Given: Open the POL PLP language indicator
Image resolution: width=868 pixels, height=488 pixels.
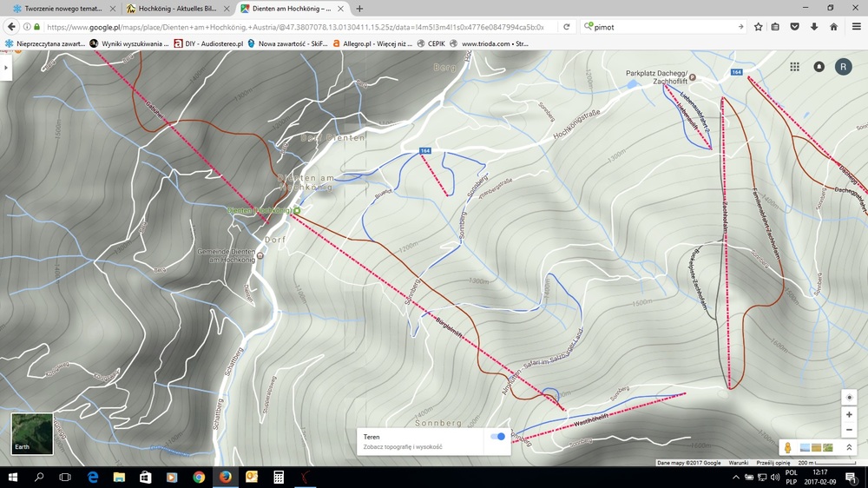Looking at the screenshot, I should tap(791, 477).
